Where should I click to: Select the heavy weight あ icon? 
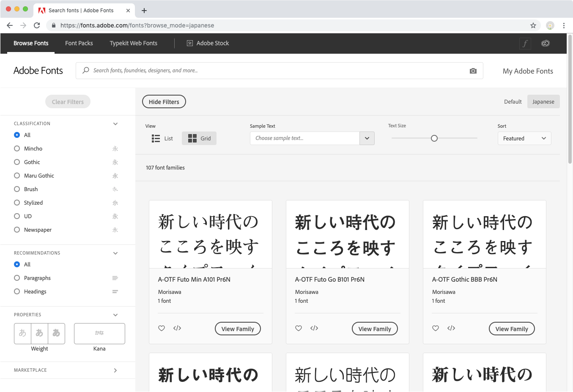pyautogui.click(x=56, y=333)
